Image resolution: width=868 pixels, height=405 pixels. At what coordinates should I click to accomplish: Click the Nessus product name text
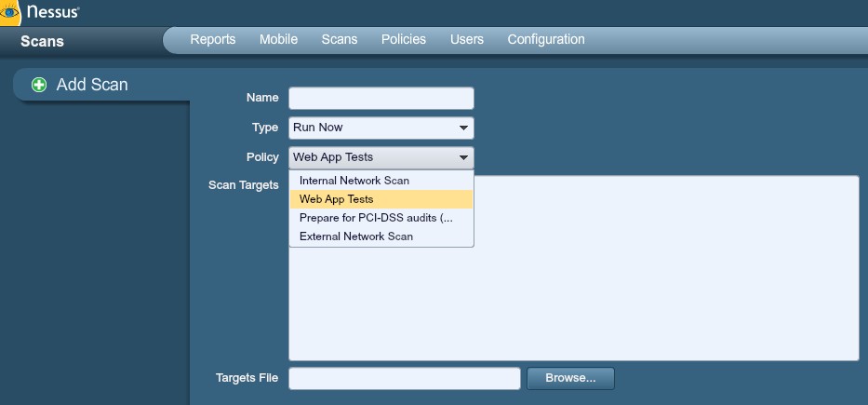pyautogui.click(x=53, y=11)
